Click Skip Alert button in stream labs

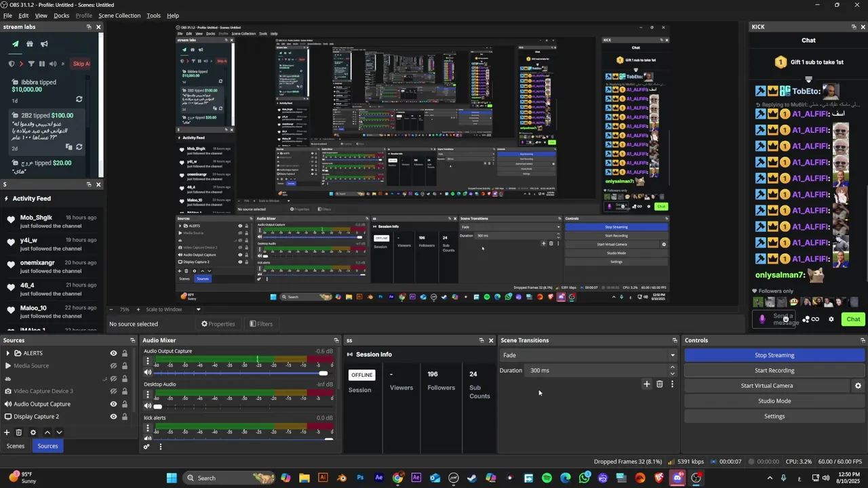[81, 64]
